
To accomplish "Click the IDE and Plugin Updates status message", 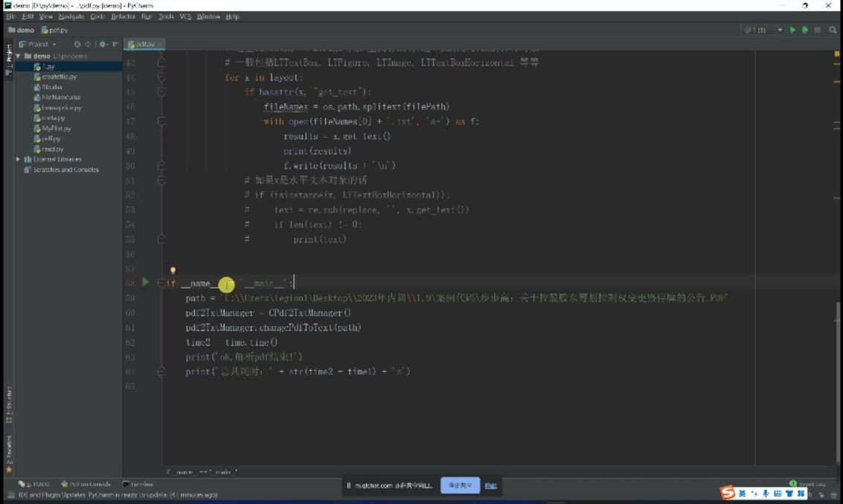I will click(118, 495).
